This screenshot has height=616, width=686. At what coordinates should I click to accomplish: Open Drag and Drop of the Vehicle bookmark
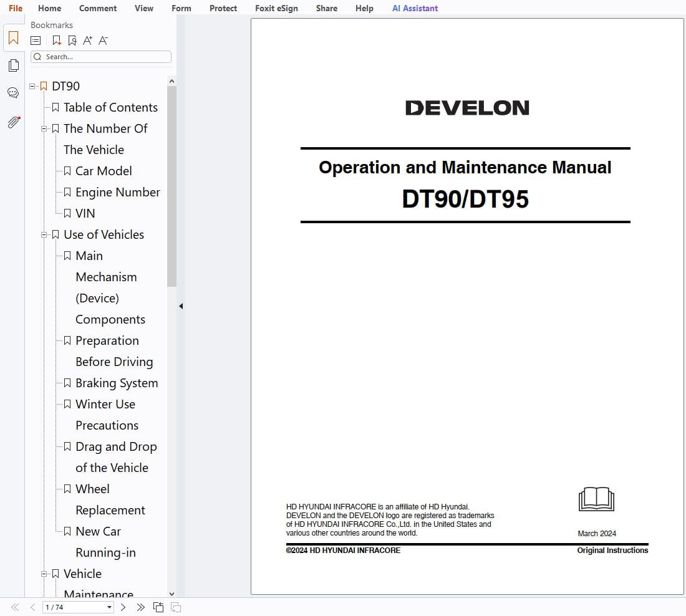click(116, 457)
